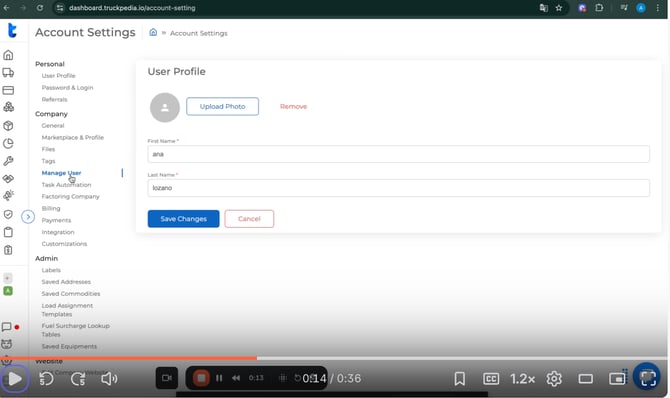Open the browser extensions puzzle icon

[599, 8]
